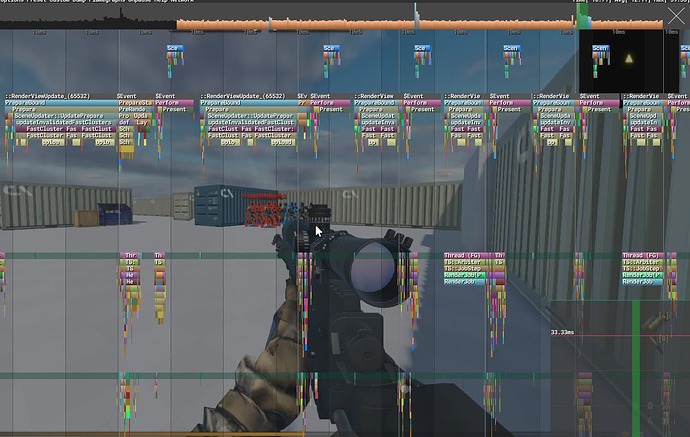Select the leftmost ::RenderViewUpdate_(65532) timeline block

click(x=48, y=96)
